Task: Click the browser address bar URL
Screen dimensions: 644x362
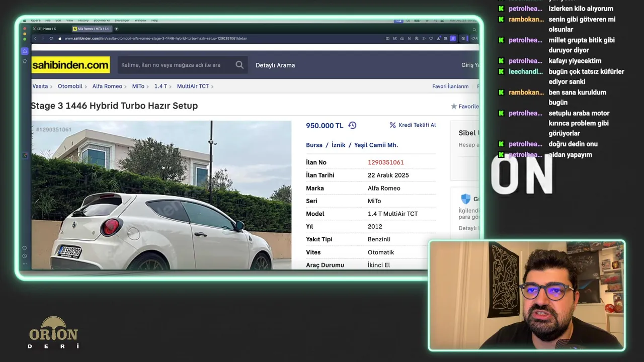Action: point(155,38)
